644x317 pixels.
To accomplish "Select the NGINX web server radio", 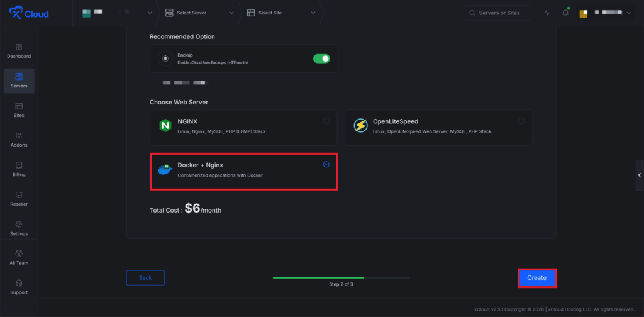I will pos(326,121).
